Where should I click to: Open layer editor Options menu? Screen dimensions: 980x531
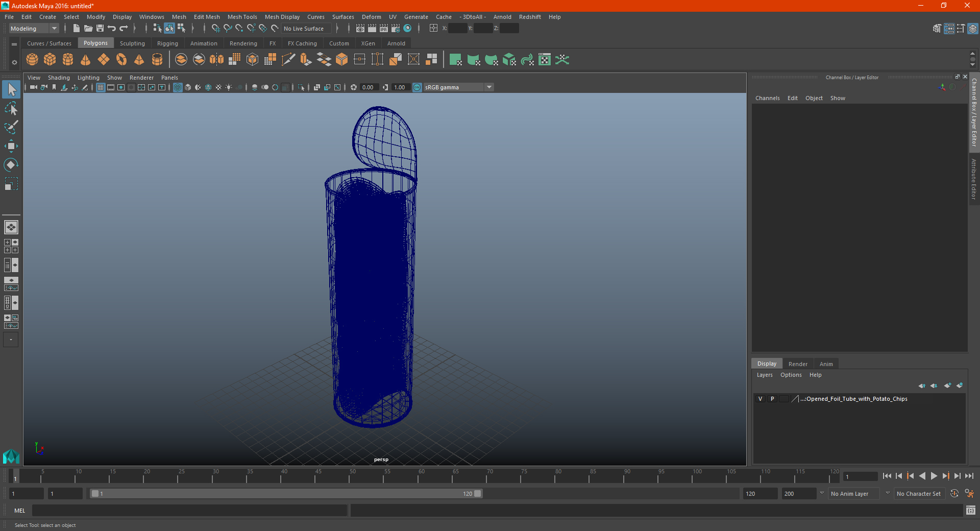point(791,375)
